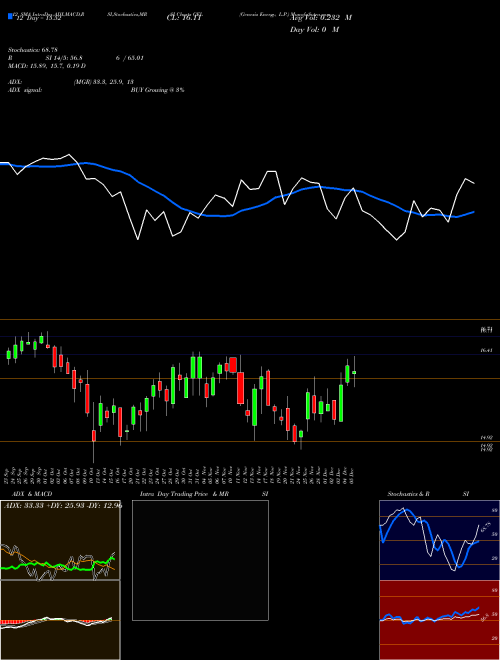Viewport: 500px width, 660px height.
Task: Click the 'ADX signal:' label
Action: (x=25, y=90)
